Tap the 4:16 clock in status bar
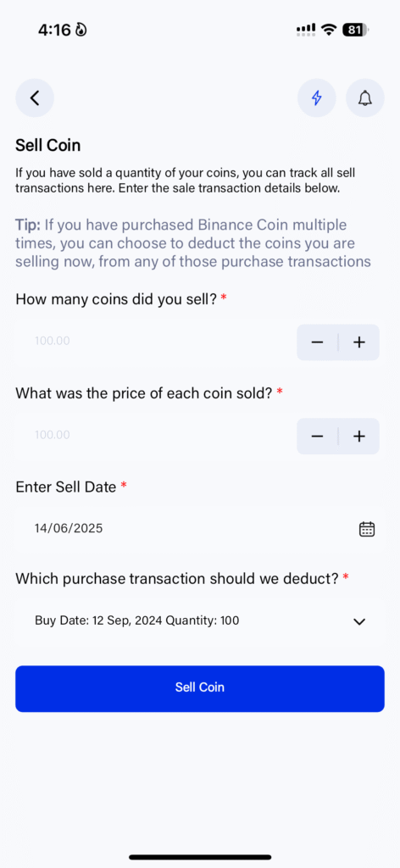This screenshot has width=400, height=868. (54, 30)
